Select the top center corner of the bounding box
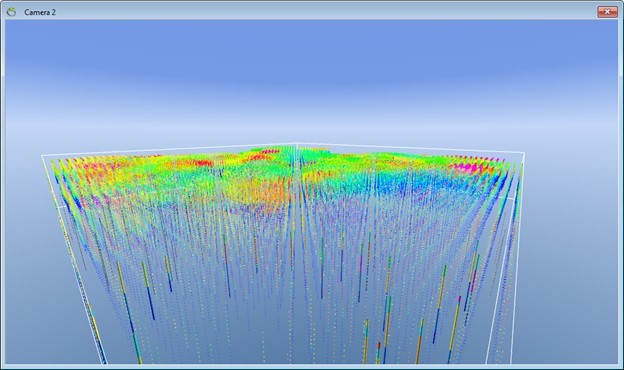The width and height of the screenshot is (624, 370). point(297,144)
